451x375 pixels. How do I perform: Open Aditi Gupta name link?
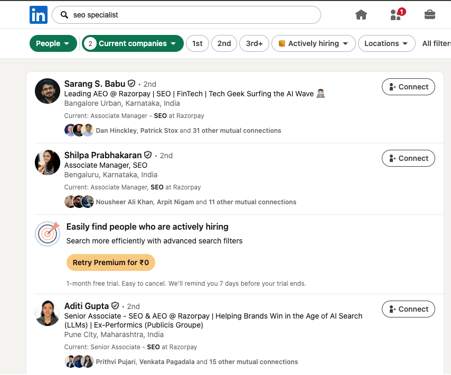point(86,306)
